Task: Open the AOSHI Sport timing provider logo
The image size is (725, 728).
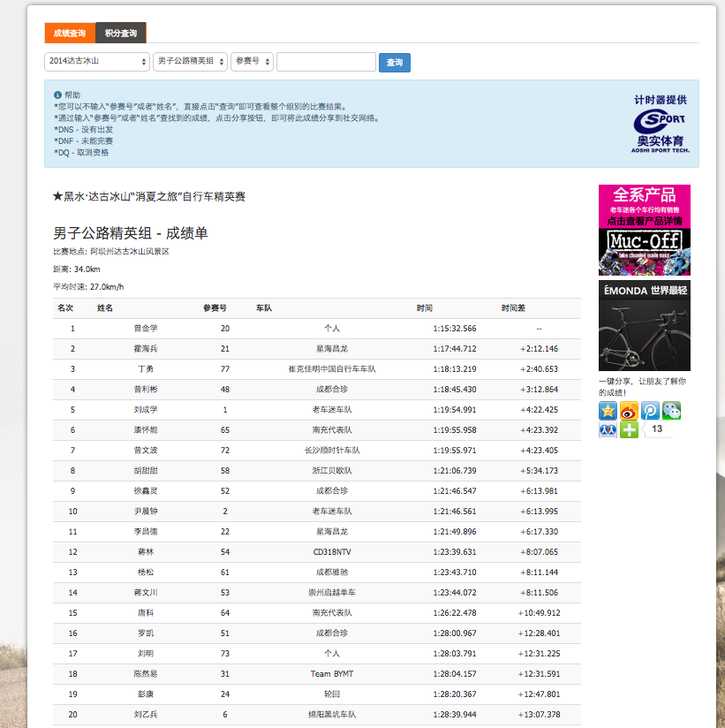Action: click(x=661, y=124)
